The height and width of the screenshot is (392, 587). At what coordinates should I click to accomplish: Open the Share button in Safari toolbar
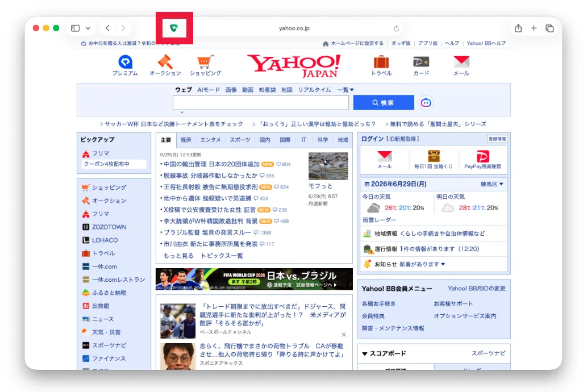click(x=518, y=28)
